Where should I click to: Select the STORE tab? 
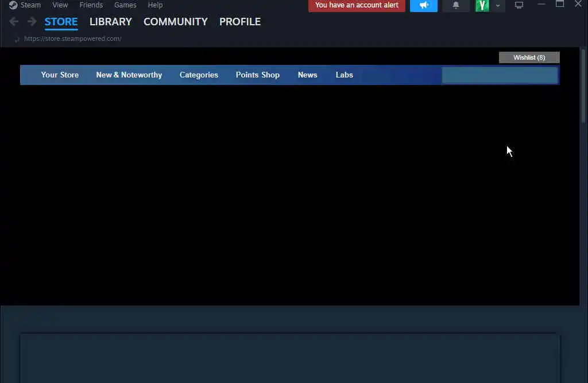tap(61, 22)
